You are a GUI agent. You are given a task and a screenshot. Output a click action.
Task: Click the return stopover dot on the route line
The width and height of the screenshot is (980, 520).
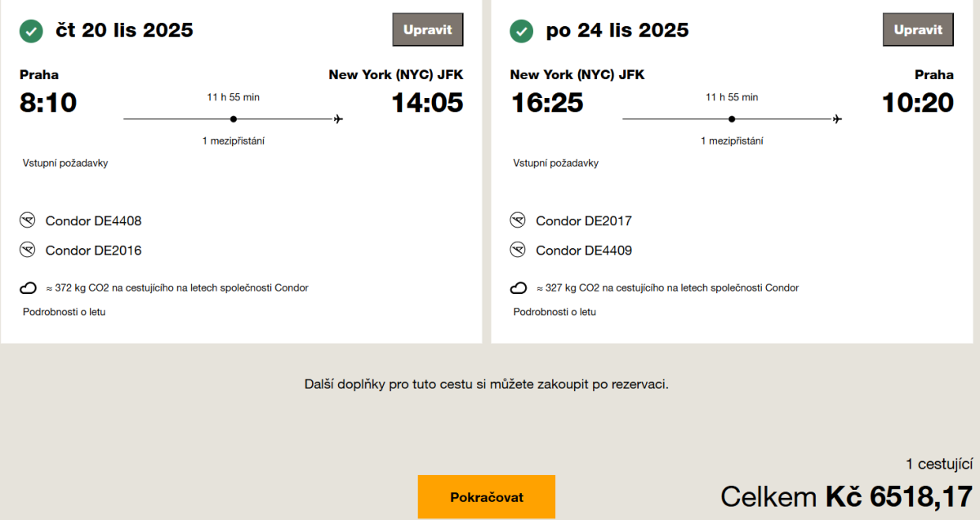(x=732, y=119)
